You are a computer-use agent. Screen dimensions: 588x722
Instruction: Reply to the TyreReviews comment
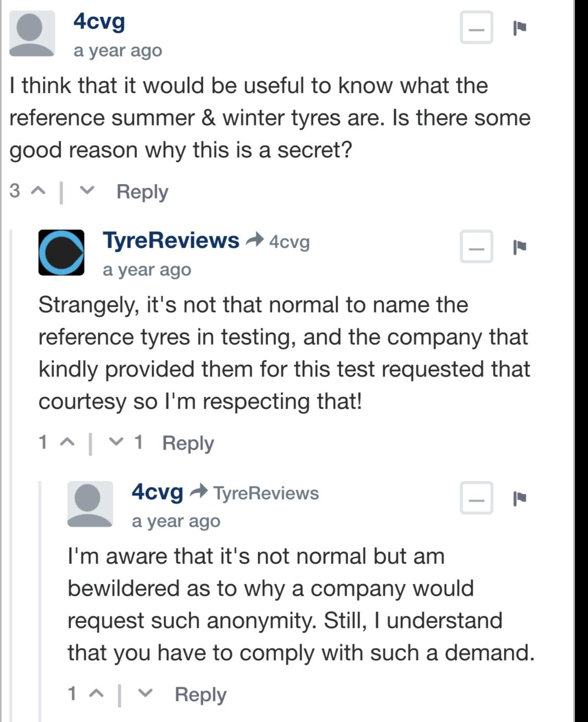(x=188, y=443)
